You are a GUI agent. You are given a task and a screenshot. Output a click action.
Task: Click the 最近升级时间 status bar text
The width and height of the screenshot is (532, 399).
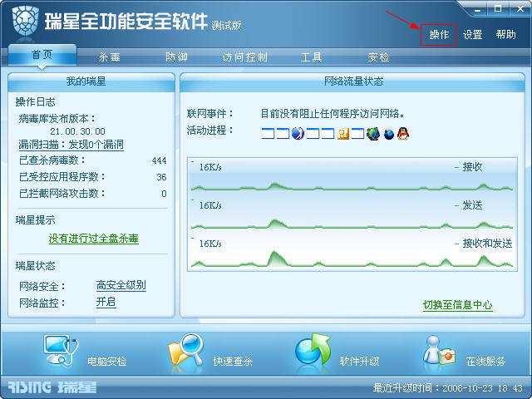coord(447,388)
